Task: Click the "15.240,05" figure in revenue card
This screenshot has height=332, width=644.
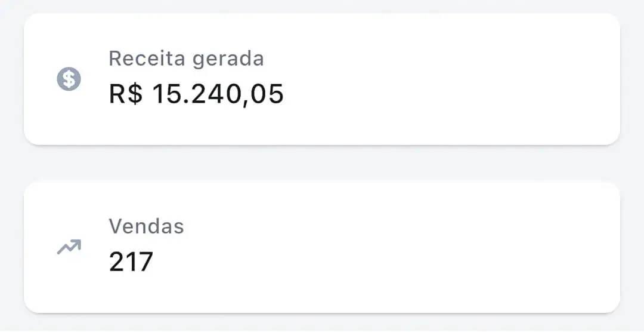Action: tap(217, 94)
